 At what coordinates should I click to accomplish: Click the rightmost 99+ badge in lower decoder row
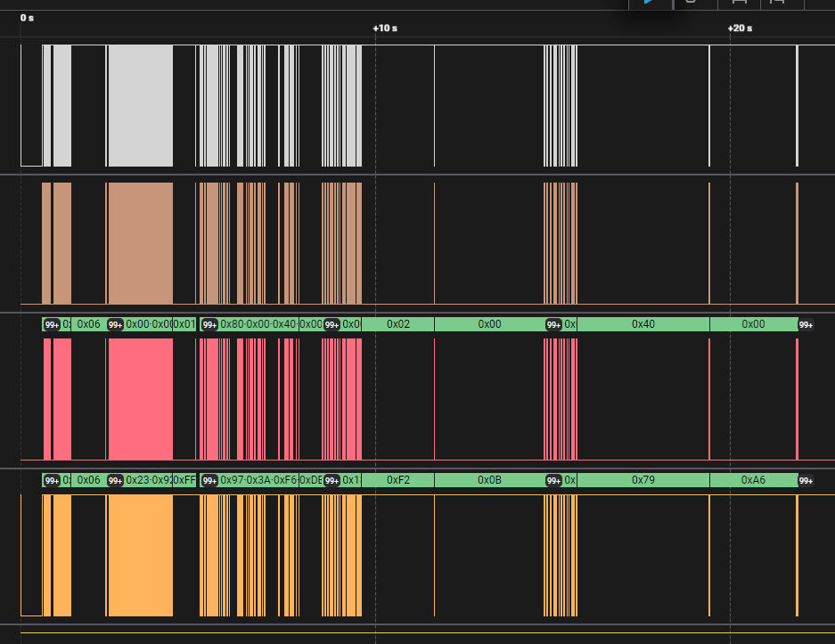pos(806,481)
